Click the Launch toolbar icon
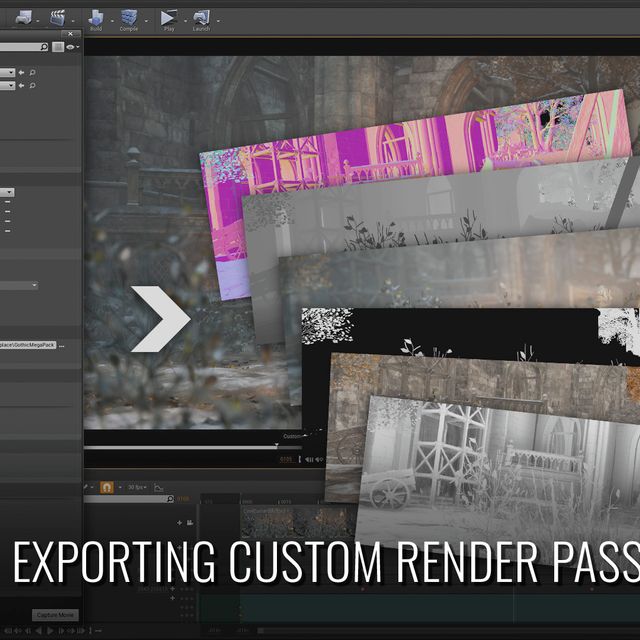 (201, 16)
